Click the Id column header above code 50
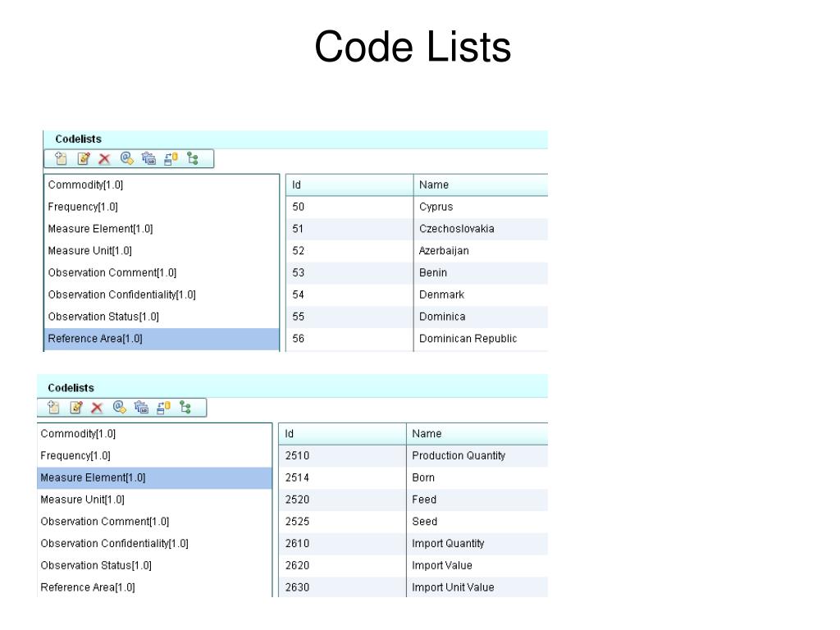 (x=349, y=185)
